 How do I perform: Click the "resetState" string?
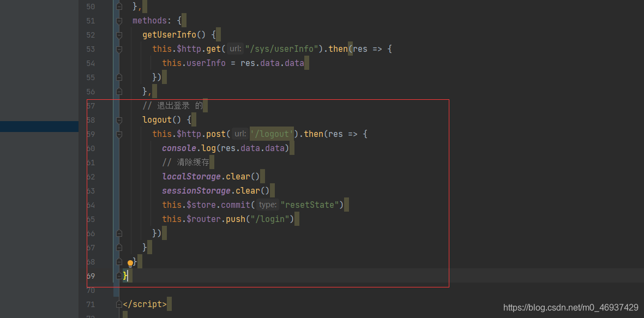pyautogui.click(x=310, y=205)
